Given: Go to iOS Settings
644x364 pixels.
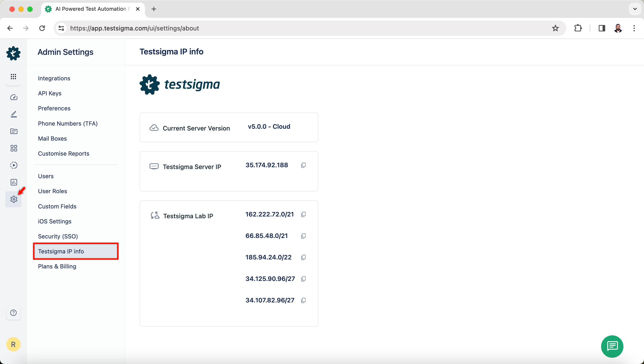Looking at the screenshot, I should point(55,222).
